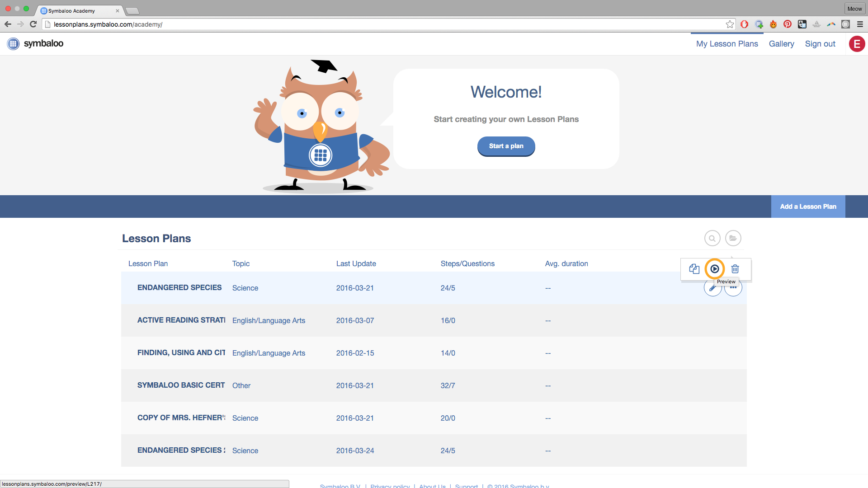Click the search magnifier icon in Lesson Plans

tap(712, 238)
